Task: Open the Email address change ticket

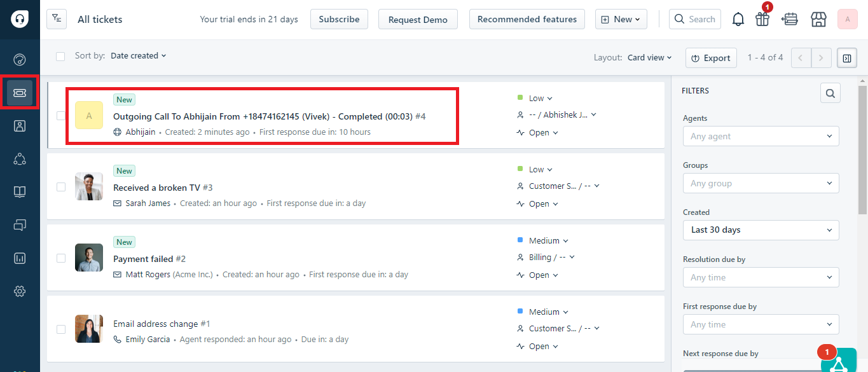Action: click(162, 324)
